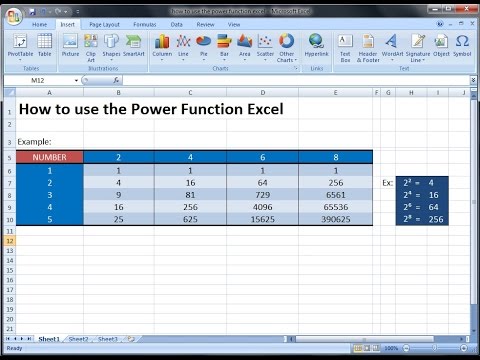Open the Data tab

(176, 24)
